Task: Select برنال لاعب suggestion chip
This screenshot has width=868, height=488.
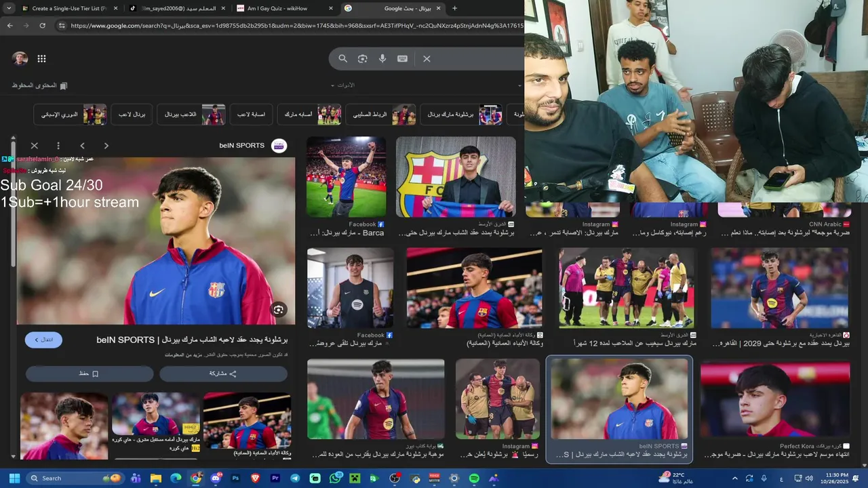Action: click(x=132, y=115)
